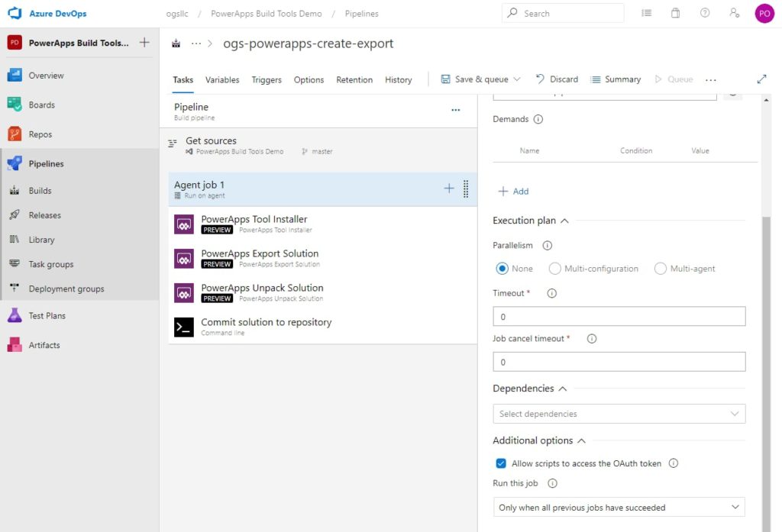This screenshot has width=782, height=532.
Task: Click the Discard button
Action: [557, 79]
